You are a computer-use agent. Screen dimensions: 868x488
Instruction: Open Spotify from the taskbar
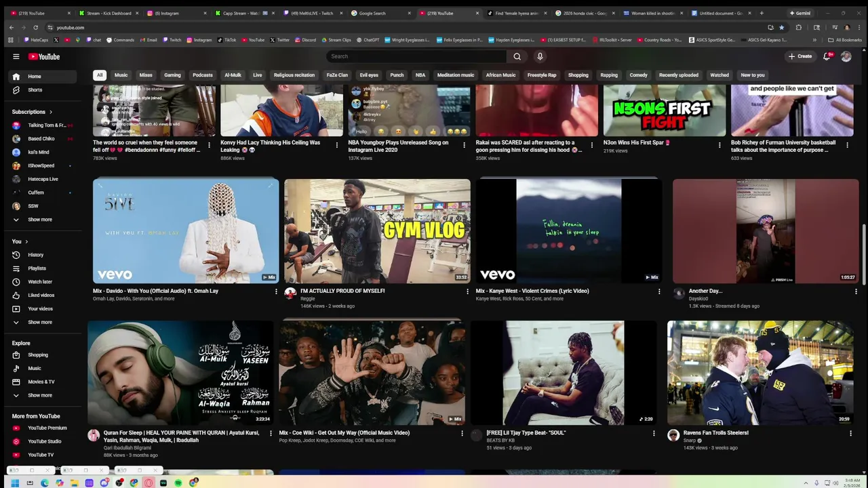(178, 483)
